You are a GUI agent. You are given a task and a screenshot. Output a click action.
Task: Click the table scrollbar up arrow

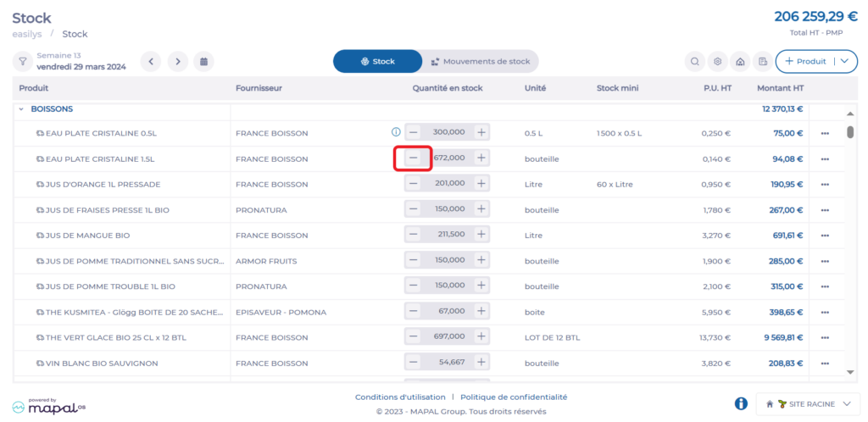(x=850, y=114)
